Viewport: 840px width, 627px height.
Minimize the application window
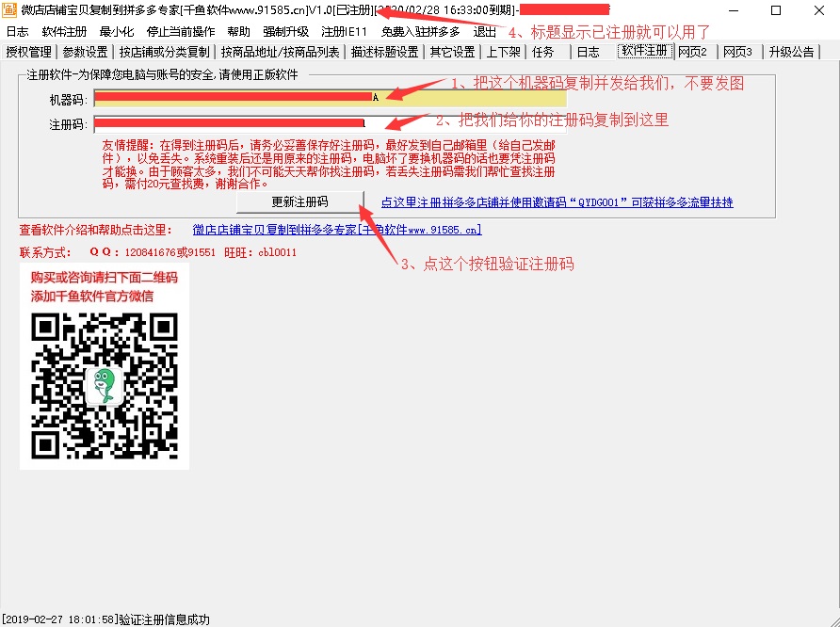pyautogui.click(x=734, y=10)
